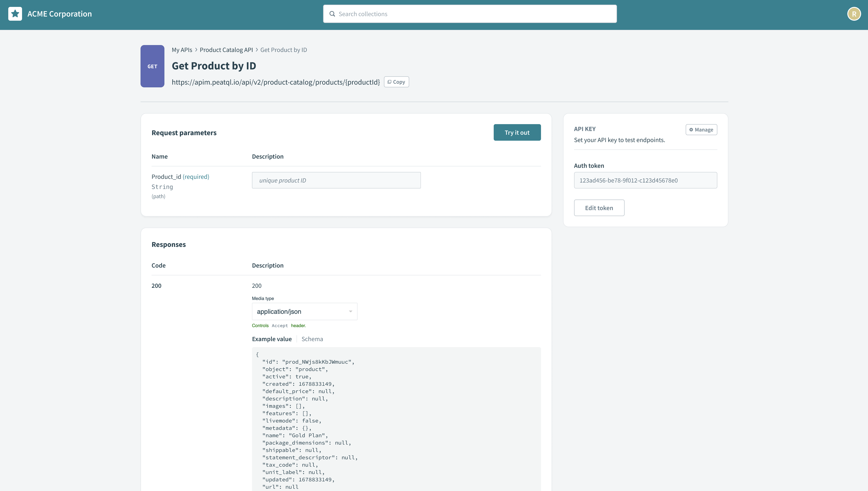
Task: Click the Accept header link
Action: [280, 325]
